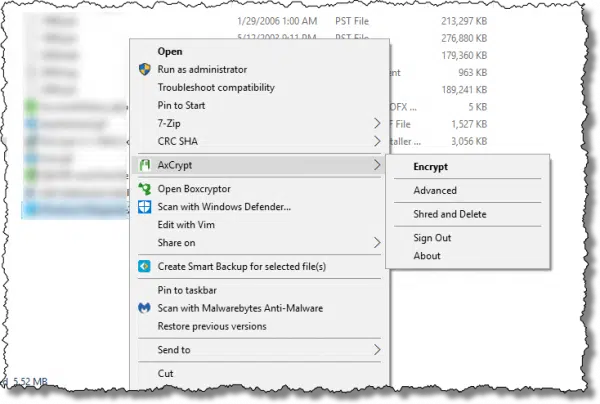Viewport: 600px width, 404px height.
Task: Select the AxCrypt menu entry
Action: [x=260, y=165]
